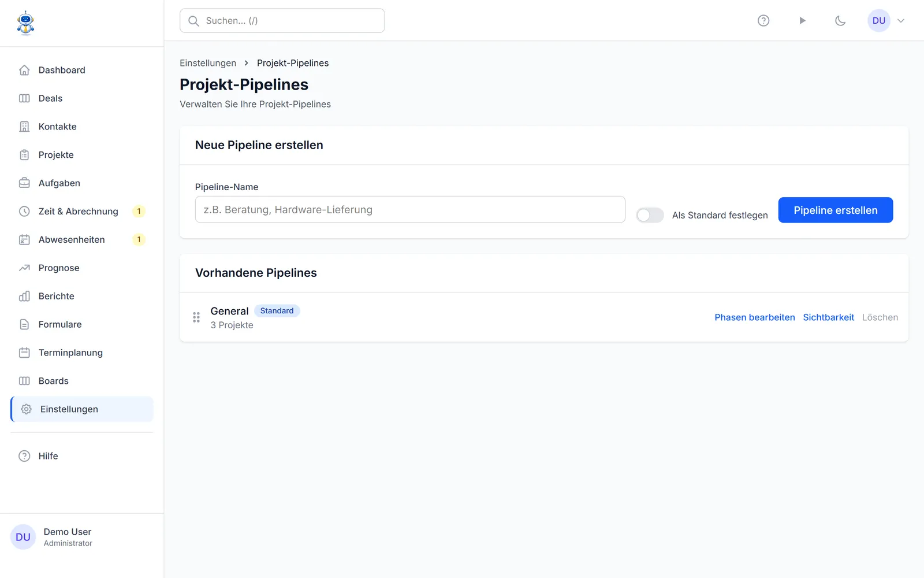
Task: Click the Pipeline erstellen button
Action: [836, 210]
